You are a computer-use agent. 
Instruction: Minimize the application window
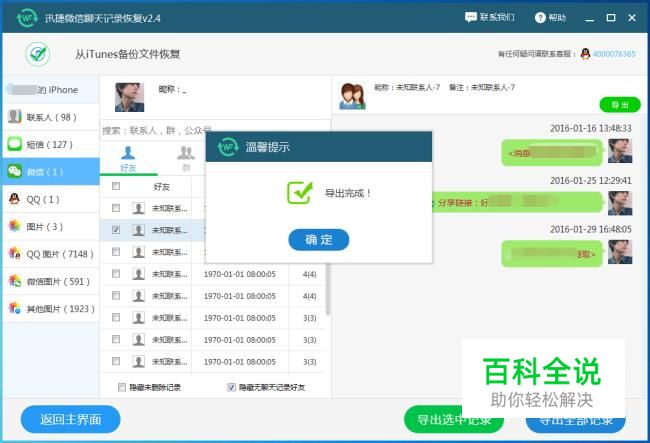click(589, 18)
